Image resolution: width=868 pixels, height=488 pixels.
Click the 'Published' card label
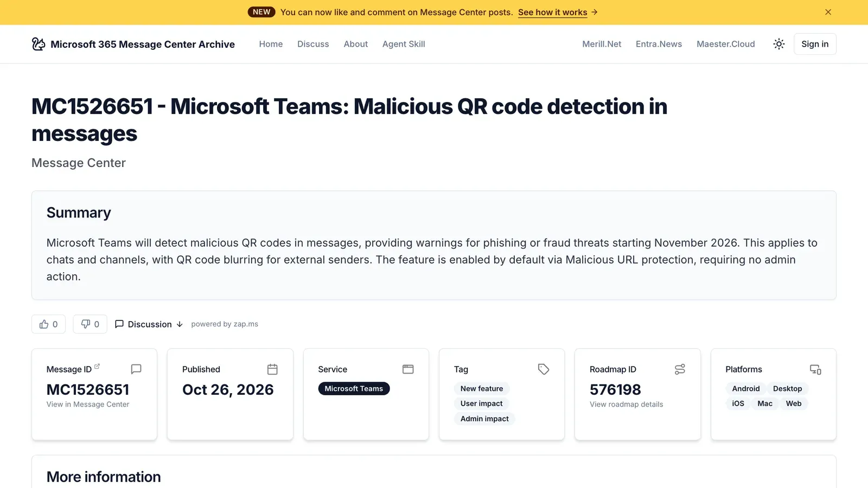click(x=201, y=369)
